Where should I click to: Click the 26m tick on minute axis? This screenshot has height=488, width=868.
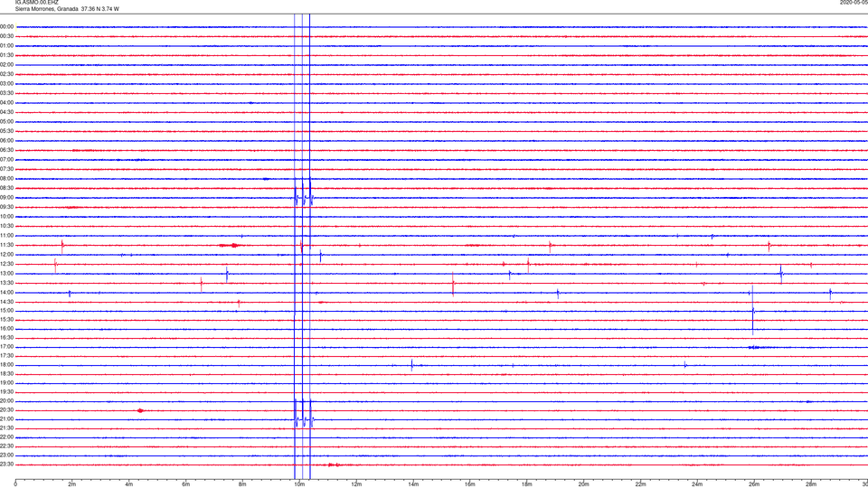(754, 484)
